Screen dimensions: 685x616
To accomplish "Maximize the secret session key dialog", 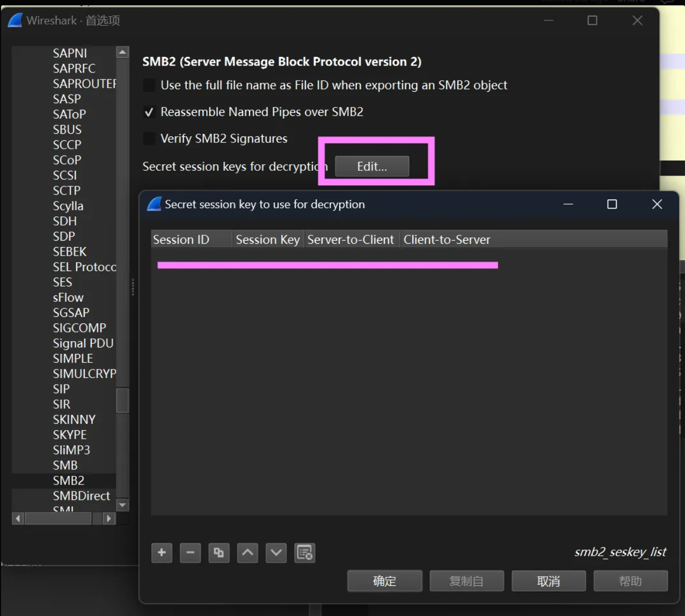I will [x=612, y=204].
